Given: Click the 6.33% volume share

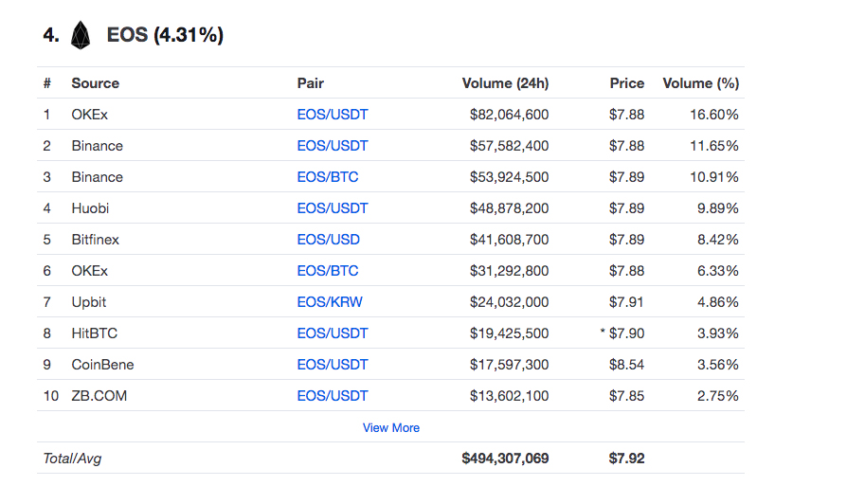Looking at the screenshot, I should [718, 271].
